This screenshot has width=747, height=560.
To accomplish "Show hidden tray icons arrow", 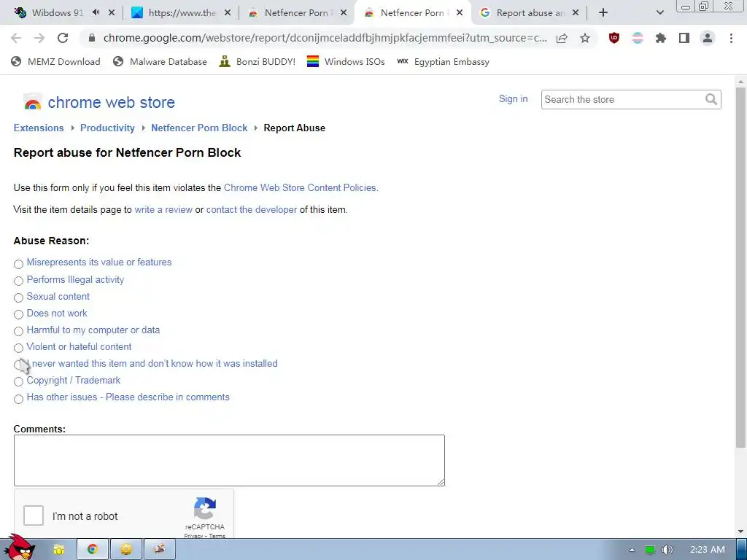I will coord(632,550).
